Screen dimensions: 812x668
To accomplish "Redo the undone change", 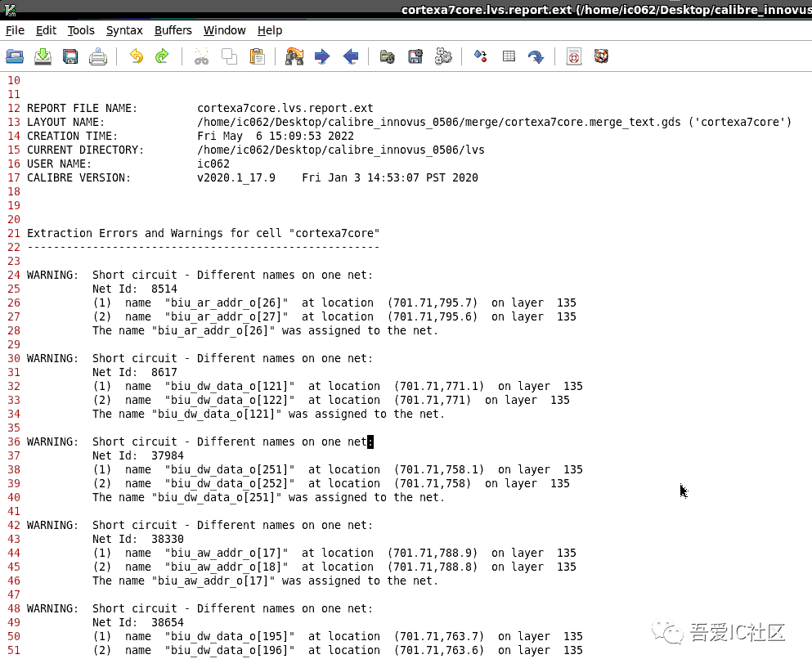I will 161,56.
